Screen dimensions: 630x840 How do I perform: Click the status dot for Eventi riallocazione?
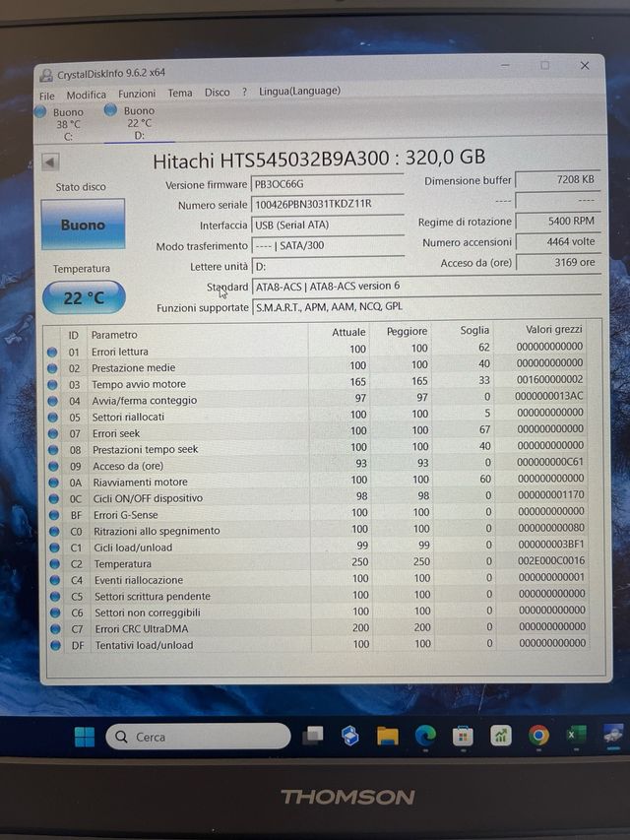(x=55, y=580)
